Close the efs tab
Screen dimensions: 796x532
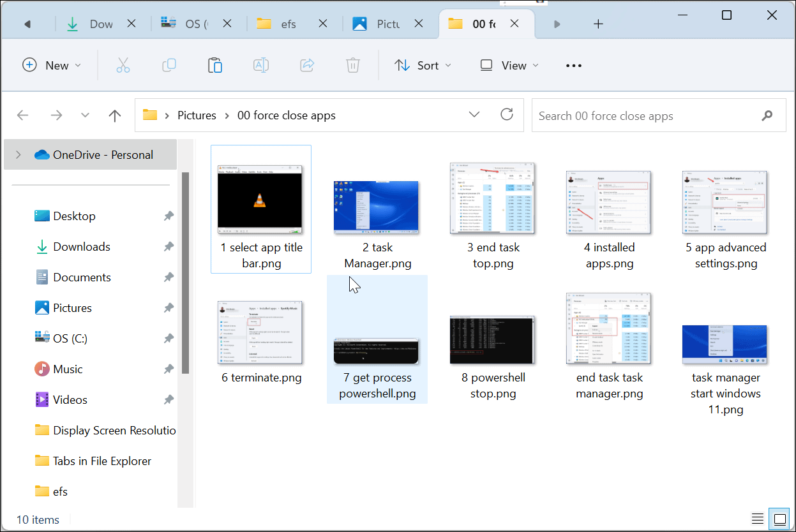point(323,24)
